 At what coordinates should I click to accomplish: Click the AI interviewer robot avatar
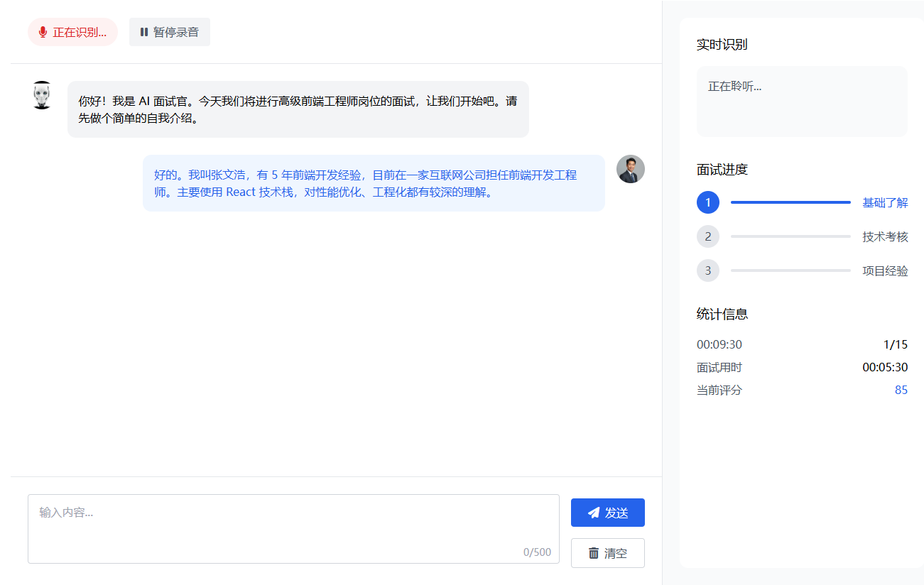(x=43, y=95)
